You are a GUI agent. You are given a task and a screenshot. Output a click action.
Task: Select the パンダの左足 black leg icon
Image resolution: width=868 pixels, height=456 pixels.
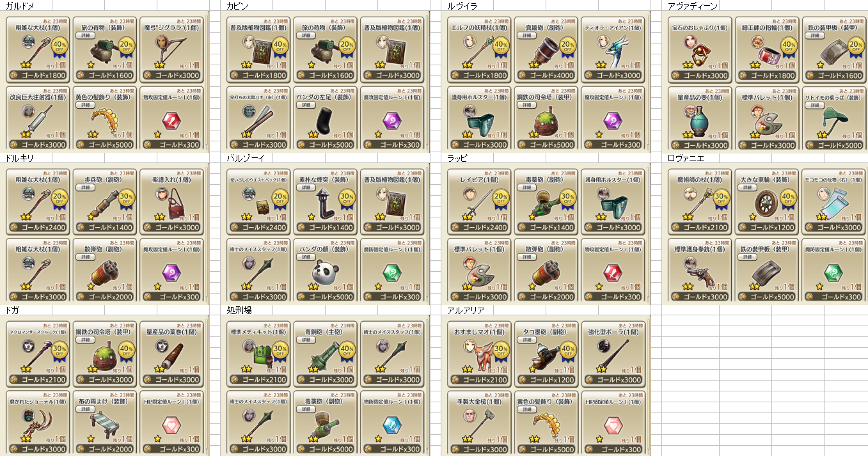pyautogui.click(x=325, y=120)
